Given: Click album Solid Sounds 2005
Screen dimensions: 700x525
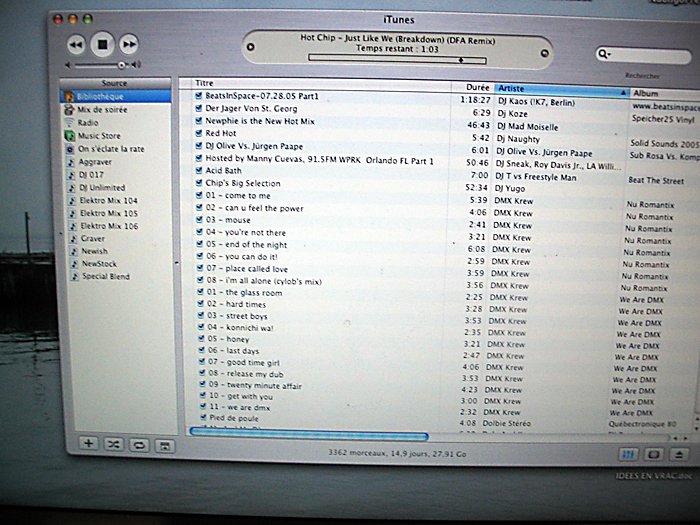Looking at the screenshot, I should (664, 143).
